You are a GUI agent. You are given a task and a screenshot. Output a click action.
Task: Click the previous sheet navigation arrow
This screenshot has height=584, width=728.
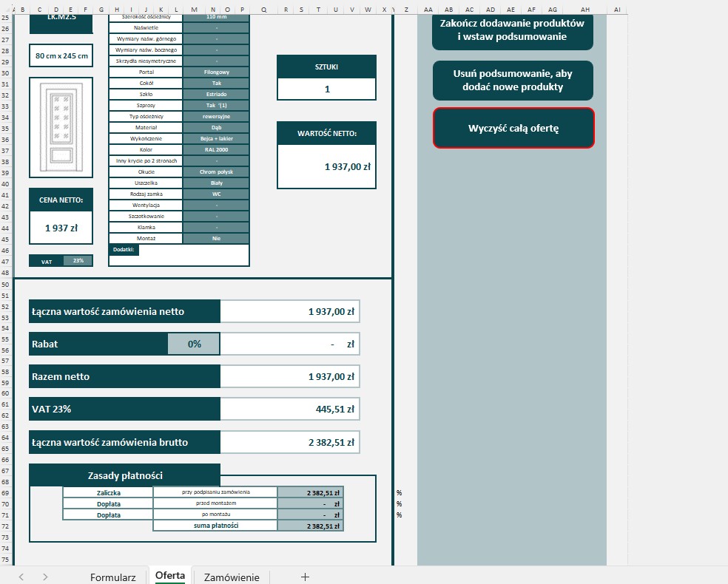21,577
